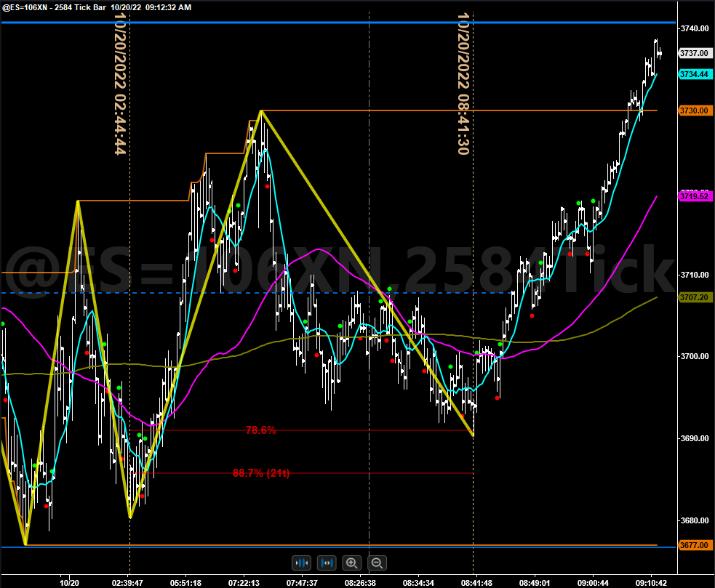Click the vertical 10/20/2022 08:41:30 time marker label
Viewport: 715px width, 588px height.
tap(463, 84)
